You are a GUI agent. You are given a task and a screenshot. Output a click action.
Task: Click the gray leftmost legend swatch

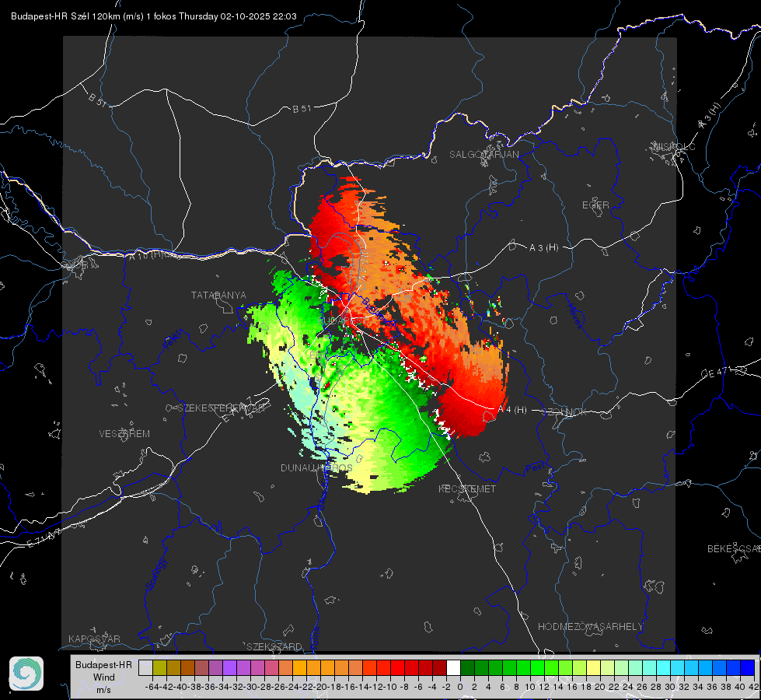click(145, 667)
